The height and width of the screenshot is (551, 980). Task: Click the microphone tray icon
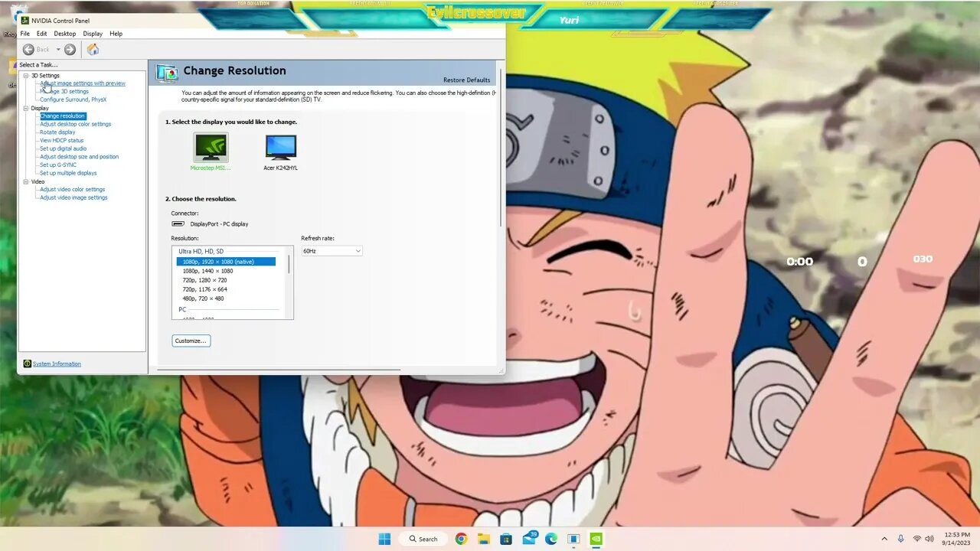(x=900, y=539)
